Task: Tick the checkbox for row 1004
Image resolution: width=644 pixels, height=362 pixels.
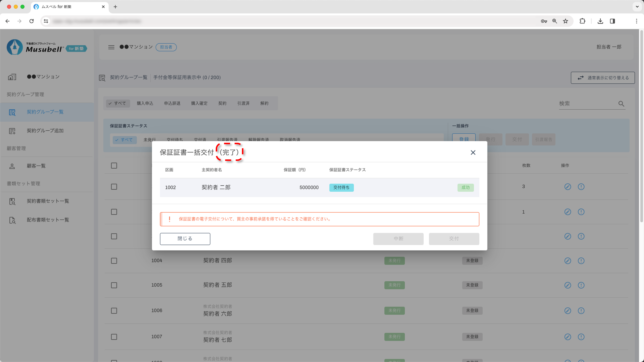Action: 114,261
